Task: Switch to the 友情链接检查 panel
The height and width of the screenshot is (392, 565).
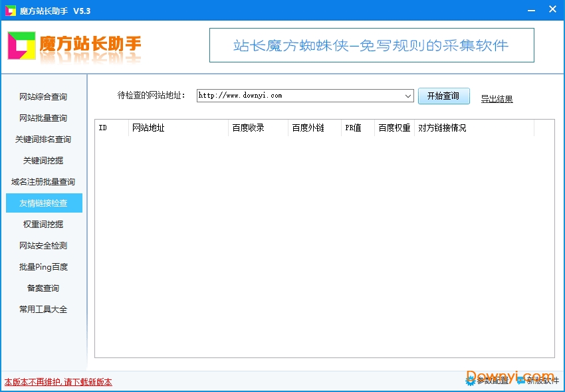Action: click(44, 203)
